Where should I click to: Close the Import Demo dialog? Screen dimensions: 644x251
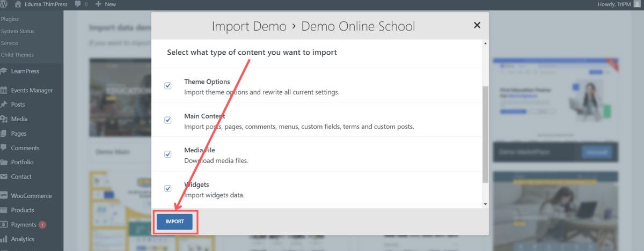click(477, 25)
